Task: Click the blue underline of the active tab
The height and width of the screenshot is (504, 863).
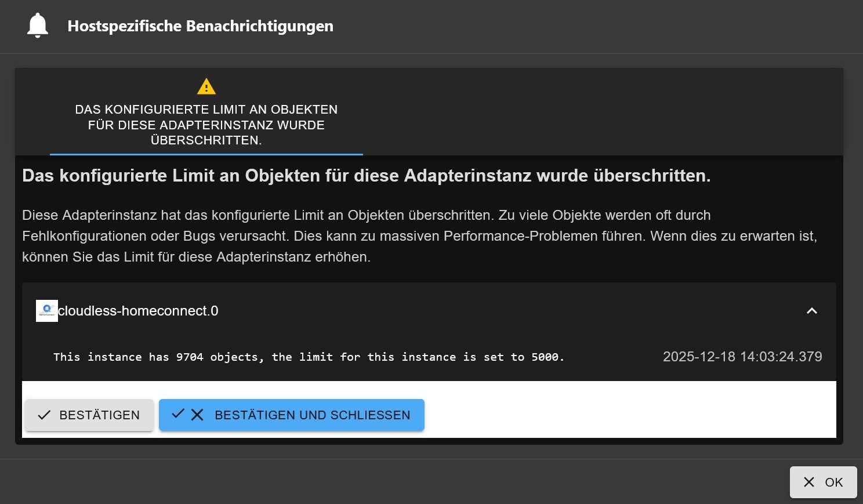Action: coord(206,154)
